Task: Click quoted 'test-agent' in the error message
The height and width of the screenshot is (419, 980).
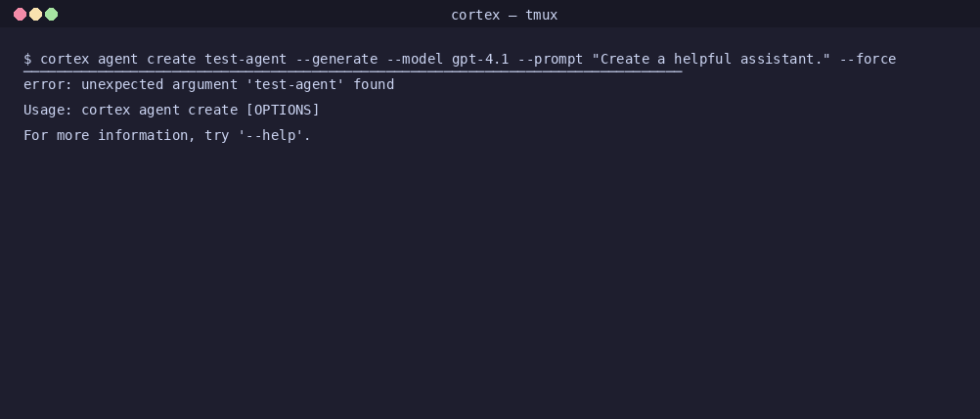Action: 295,84
